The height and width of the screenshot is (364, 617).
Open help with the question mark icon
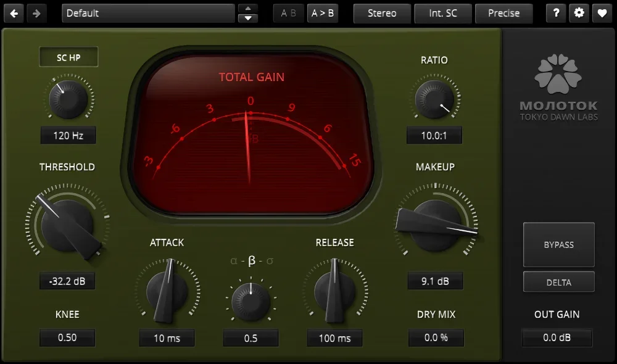(x=556, y=13)
